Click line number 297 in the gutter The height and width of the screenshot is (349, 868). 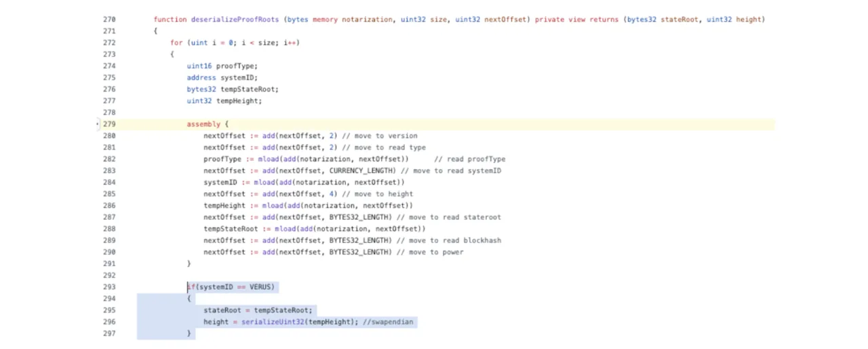(109, 333)
